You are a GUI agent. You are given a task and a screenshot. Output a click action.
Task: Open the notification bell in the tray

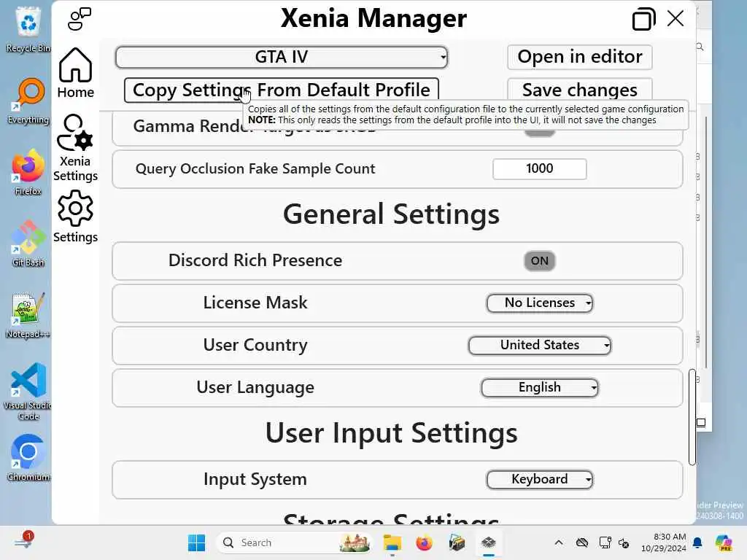point(697,542)
